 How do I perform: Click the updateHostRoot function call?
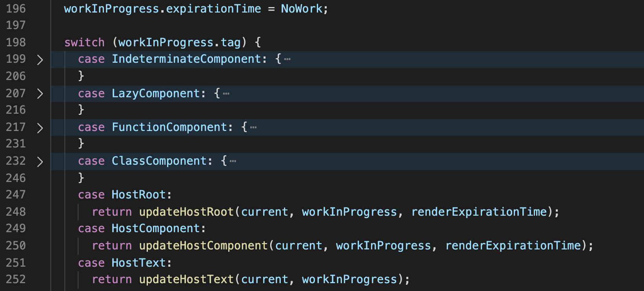[186, 212]
